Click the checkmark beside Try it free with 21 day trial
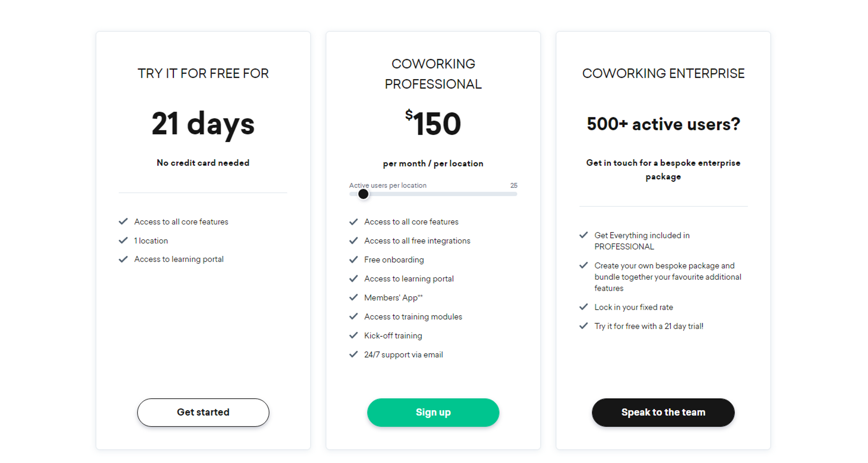 [x=583, y=326]
